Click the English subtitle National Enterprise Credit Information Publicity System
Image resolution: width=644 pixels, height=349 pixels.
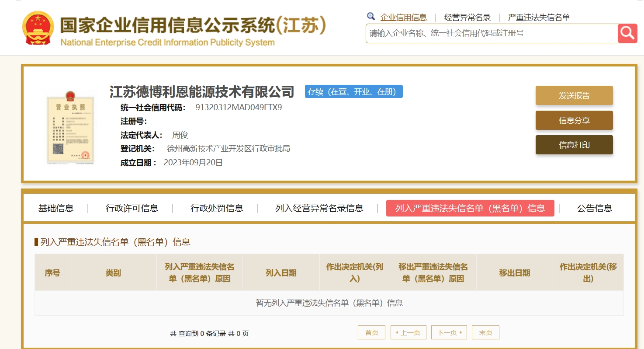168,43
